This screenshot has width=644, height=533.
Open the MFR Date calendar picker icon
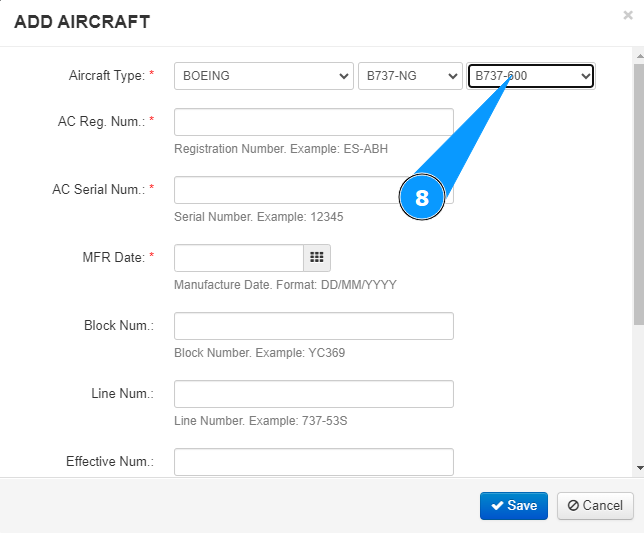317,257
